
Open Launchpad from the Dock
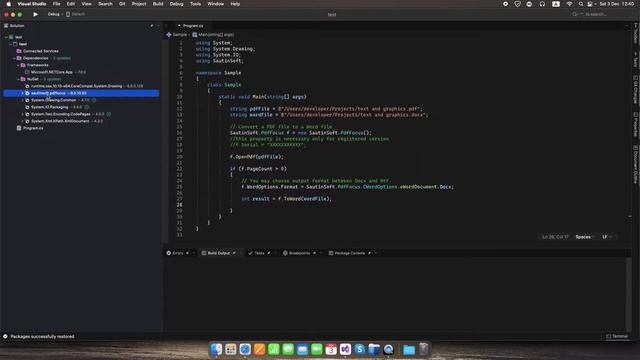[231, 349]
